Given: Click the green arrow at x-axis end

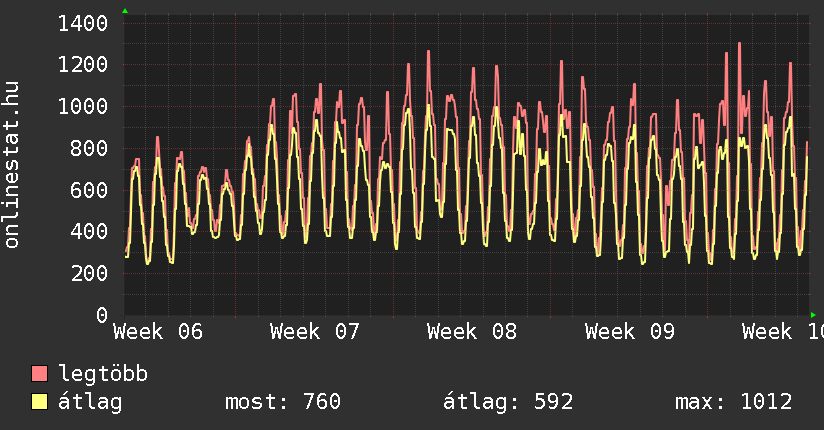Looking at the screenshot, I should [813, 315].
